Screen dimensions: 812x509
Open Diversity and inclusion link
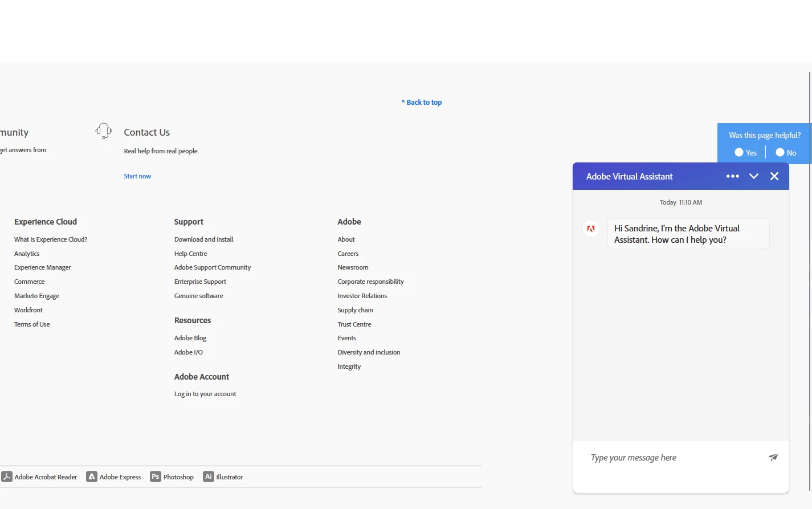pos(369,352)
